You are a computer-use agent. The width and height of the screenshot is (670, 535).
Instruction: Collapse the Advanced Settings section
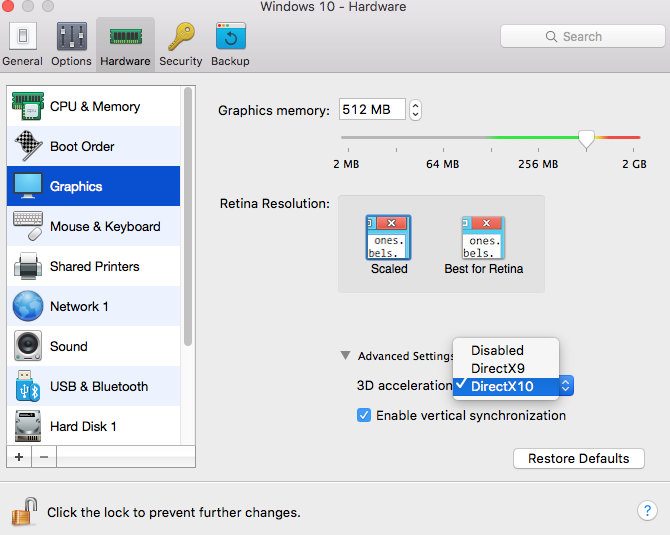(346, 356)
